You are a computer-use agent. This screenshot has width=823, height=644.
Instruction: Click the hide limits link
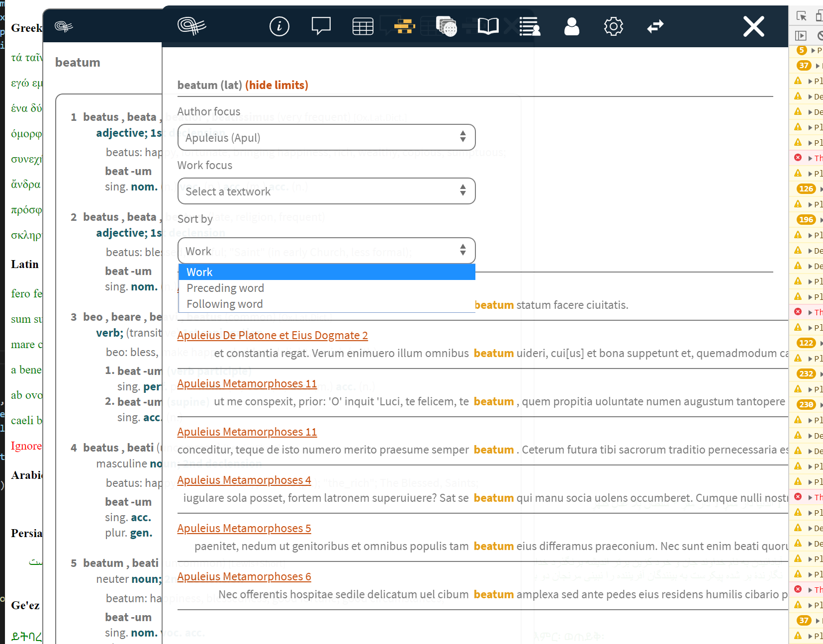[x=277, y=85]
